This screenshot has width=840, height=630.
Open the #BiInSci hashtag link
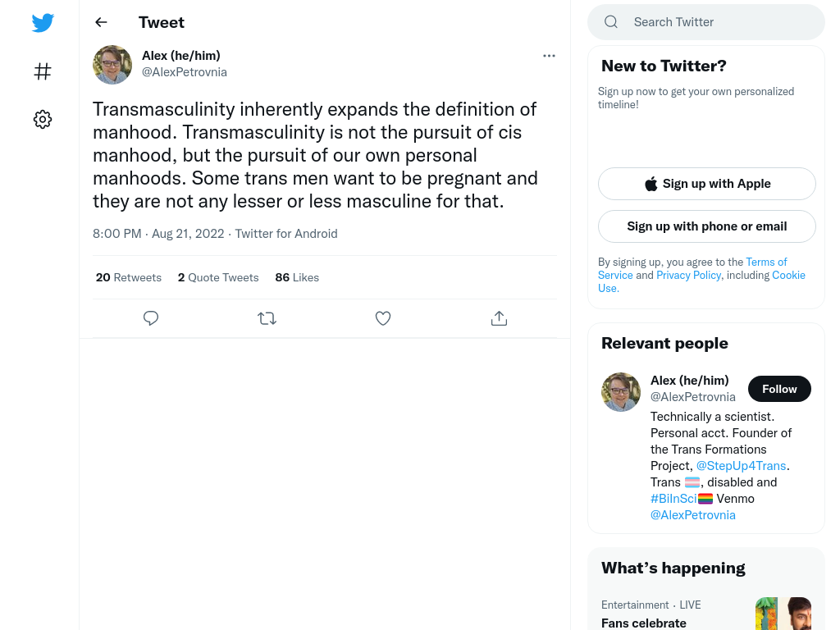(x=673, y=498)
